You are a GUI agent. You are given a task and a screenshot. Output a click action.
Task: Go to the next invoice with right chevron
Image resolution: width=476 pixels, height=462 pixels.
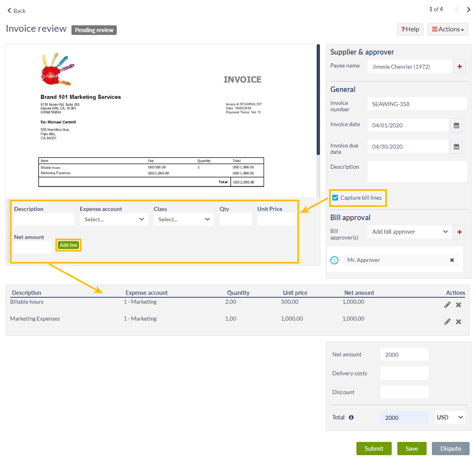point(468,10)
